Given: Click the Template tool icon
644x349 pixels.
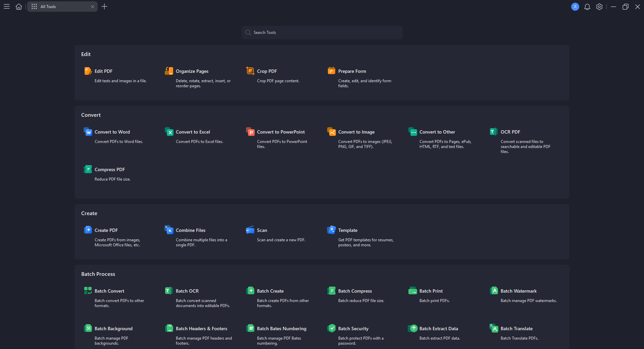Looking at the screenshot, I should click(x=332, y=230).
